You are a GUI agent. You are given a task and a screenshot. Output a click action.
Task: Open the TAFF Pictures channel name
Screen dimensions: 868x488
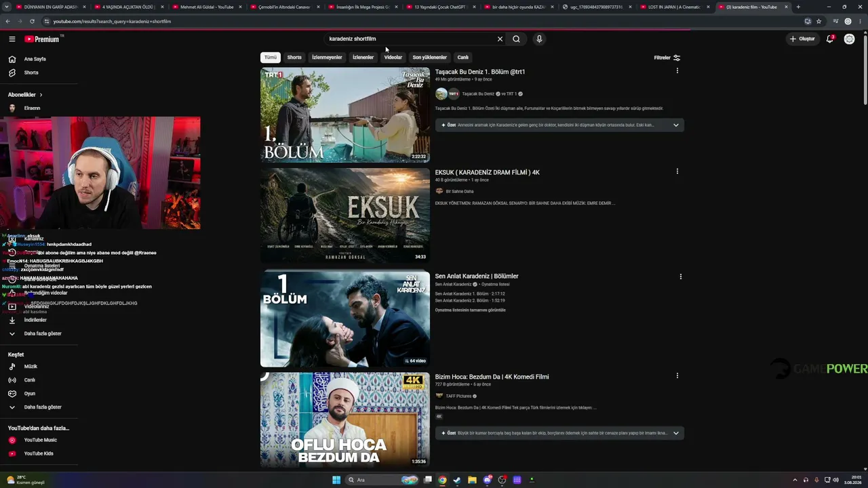click(458, 396)
